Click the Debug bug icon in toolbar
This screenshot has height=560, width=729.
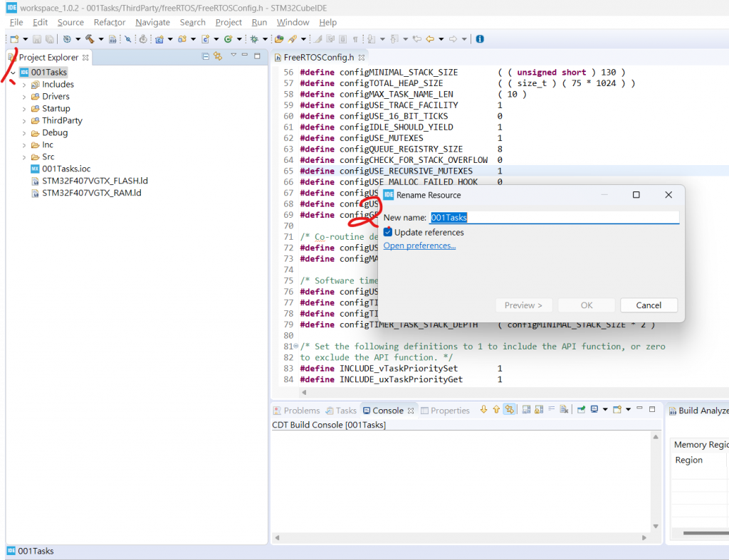pyautogui.click(x=253, y=39)
